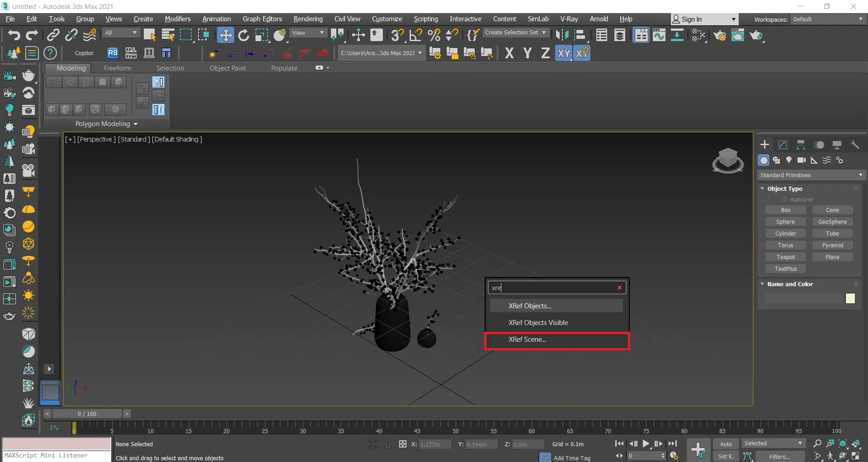Activate the Select and Rotate tool
Screen dimensions: 868x462
click(x=244, y=35)
